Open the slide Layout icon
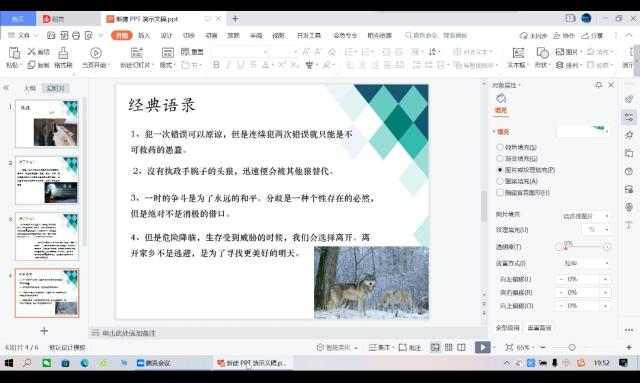The width and height of the screenshot is (640, 383). [x=168, y=53]
